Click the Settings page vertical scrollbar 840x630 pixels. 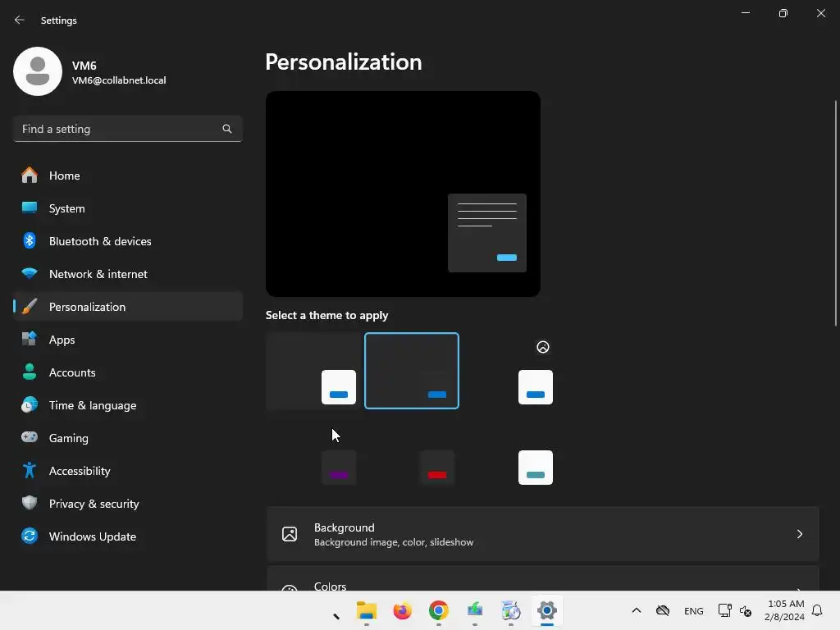click(836, 213)
